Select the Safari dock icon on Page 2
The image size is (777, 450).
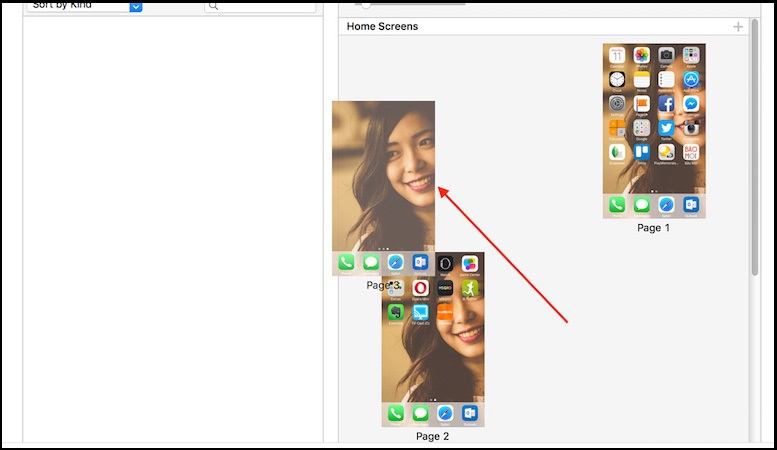(x=445, y=413)
